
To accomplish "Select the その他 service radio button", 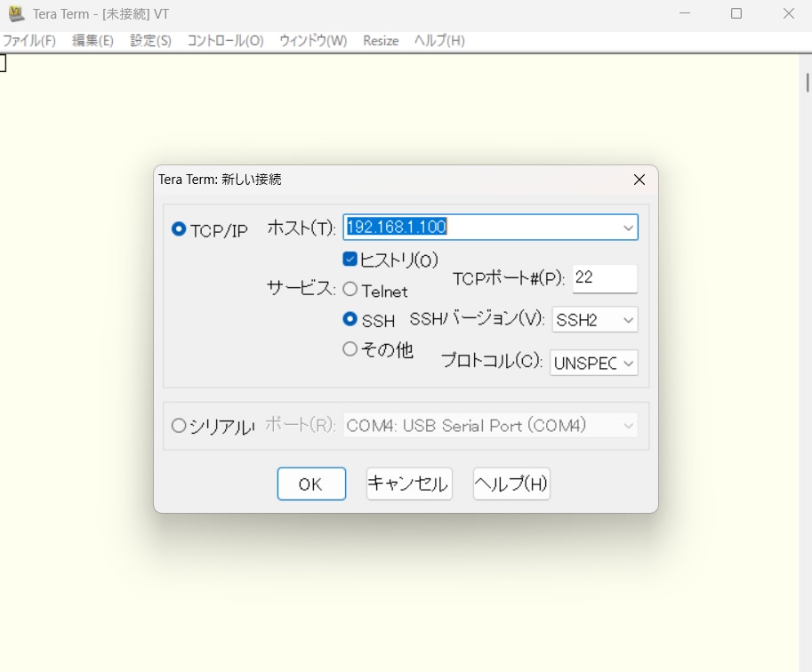I will point(350,349).
